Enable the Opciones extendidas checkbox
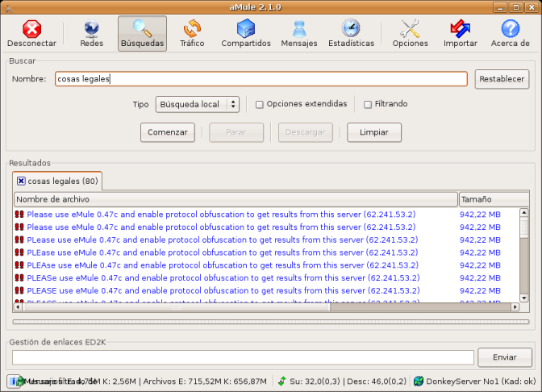 point(260,104)
